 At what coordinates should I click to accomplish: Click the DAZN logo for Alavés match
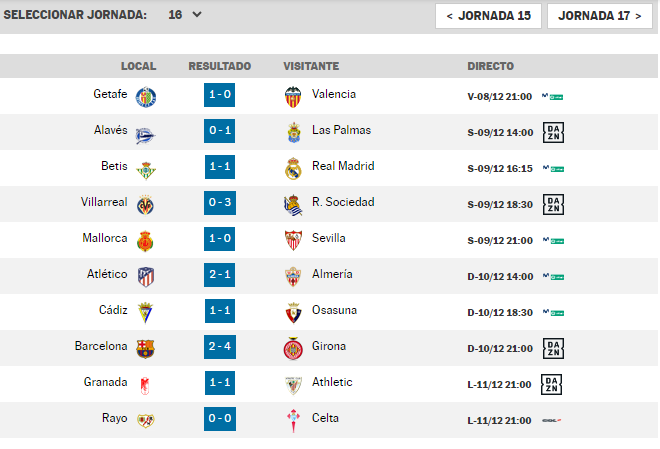pos(553,132)
